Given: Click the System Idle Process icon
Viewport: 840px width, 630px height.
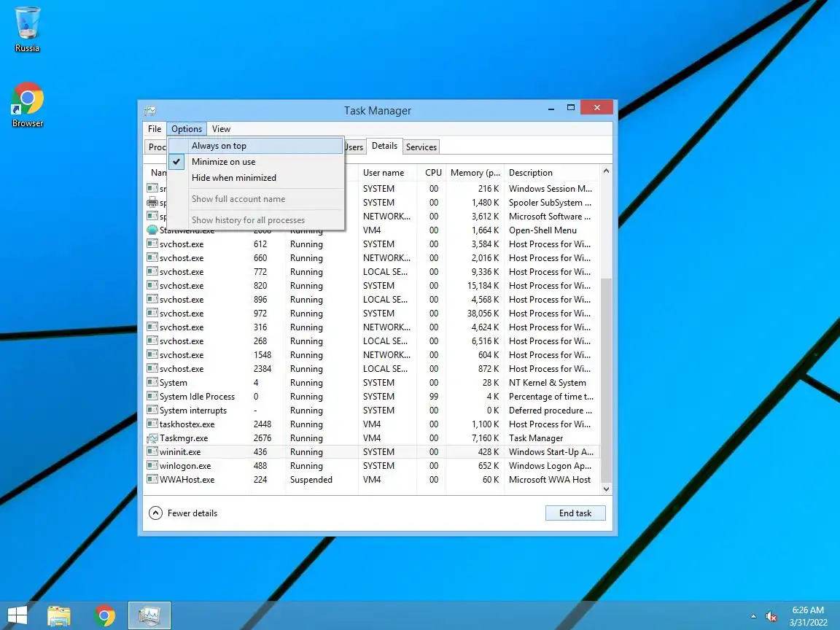Looking at the screenshot, I should pyautogui.click(x=152, y=397).
